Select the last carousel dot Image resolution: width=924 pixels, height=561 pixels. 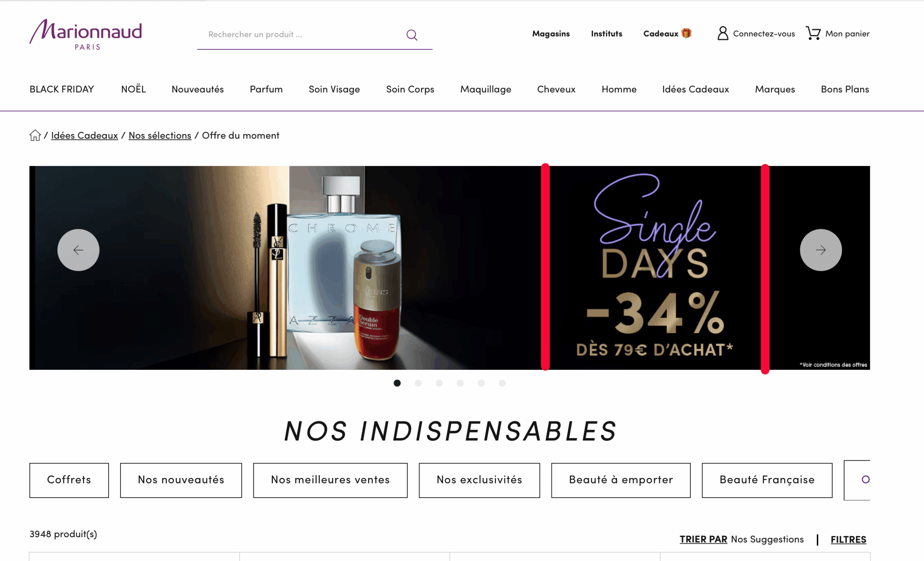[502, 383]
